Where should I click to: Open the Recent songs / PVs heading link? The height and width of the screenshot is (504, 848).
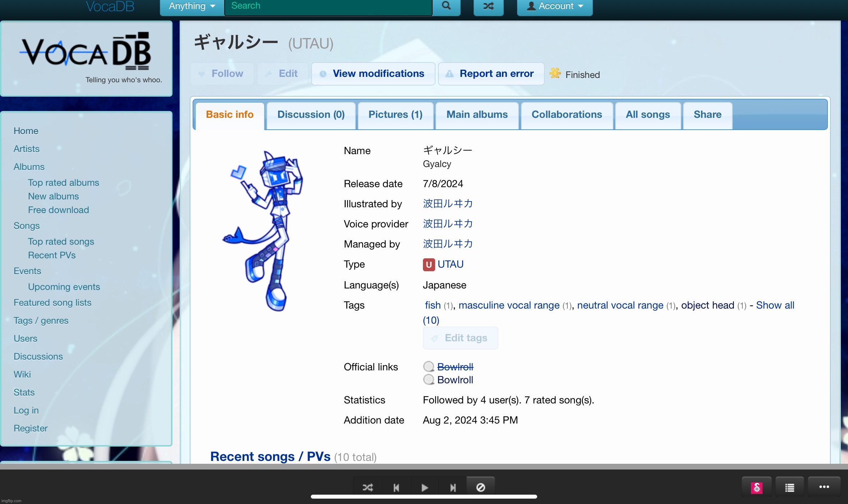click(x=270, y=457)
